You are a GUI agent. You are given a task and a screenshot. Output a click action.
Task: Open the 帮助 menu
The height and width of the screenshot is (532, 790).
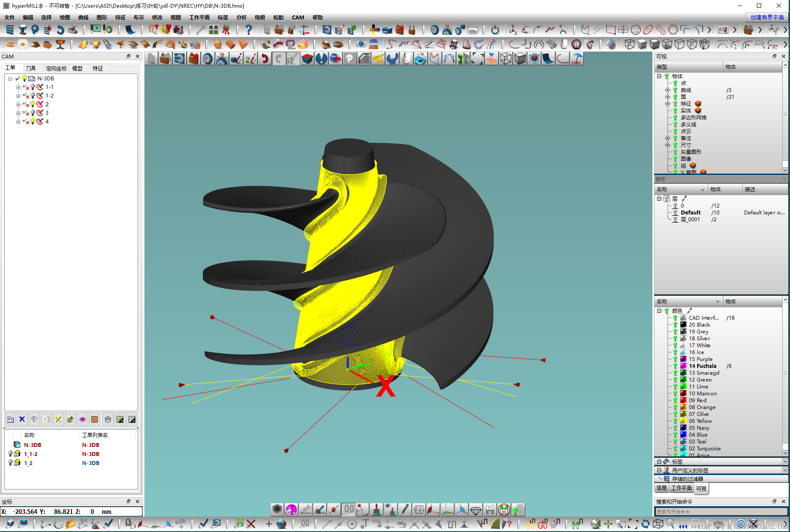pyautogui.click(x=318, y=18)
